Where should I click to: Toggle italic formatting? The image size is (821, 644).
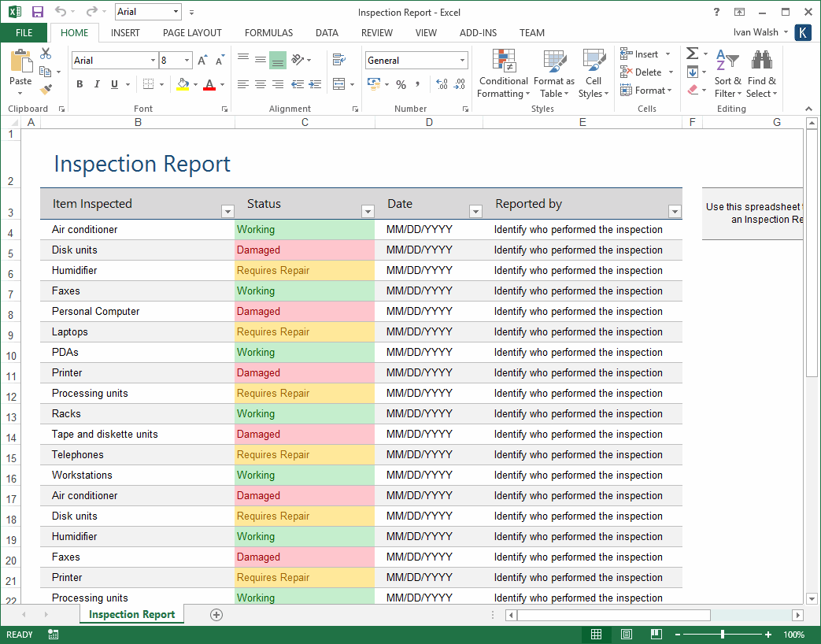(95, 83)
